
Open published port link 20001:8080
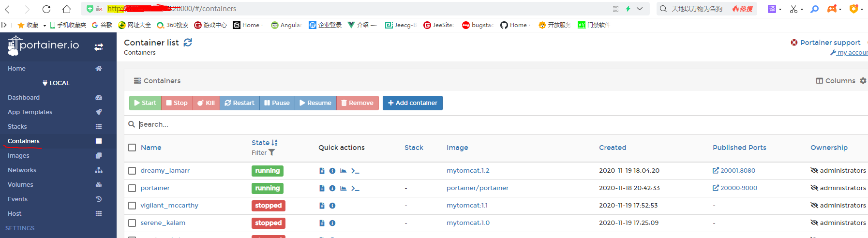(737, 171)
